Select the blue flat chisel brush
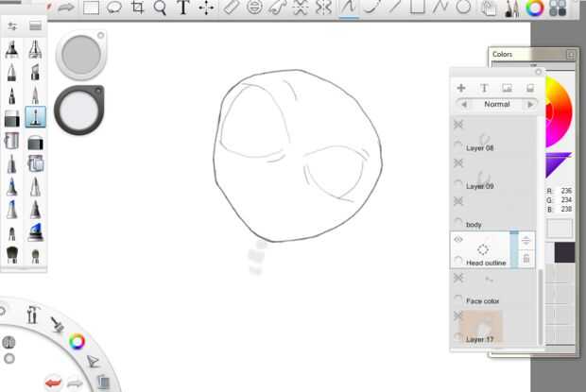 (x=35, y=231)
